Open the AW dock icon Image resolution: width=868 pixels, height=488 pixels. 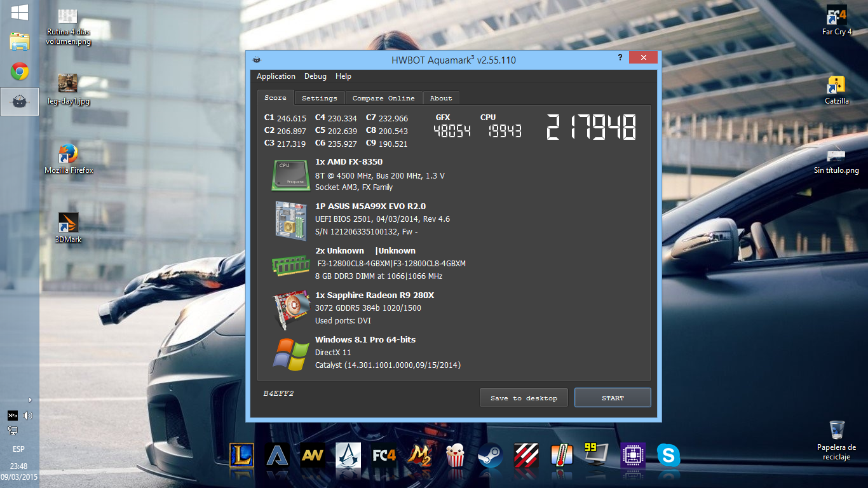313,456
